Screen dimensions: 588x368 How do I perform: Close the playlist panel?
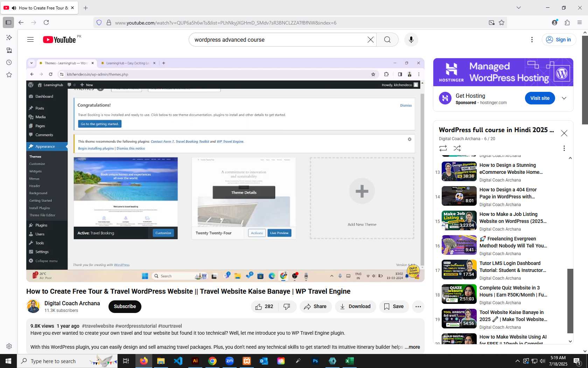564,133
